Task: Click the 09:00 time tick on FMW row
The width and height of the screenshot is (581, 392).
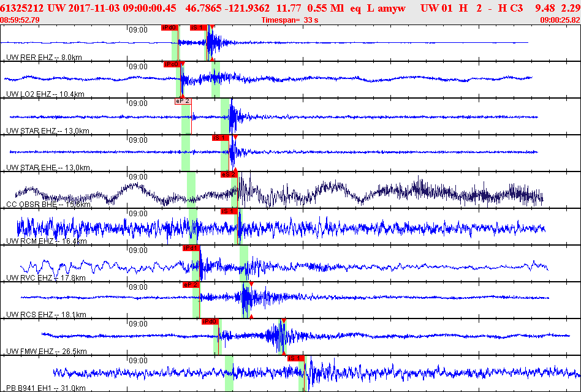Action: click(138, 324)
